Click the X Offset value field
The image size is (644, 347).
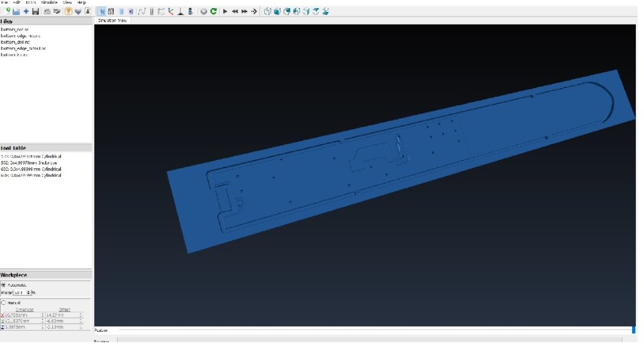(62, 316)
